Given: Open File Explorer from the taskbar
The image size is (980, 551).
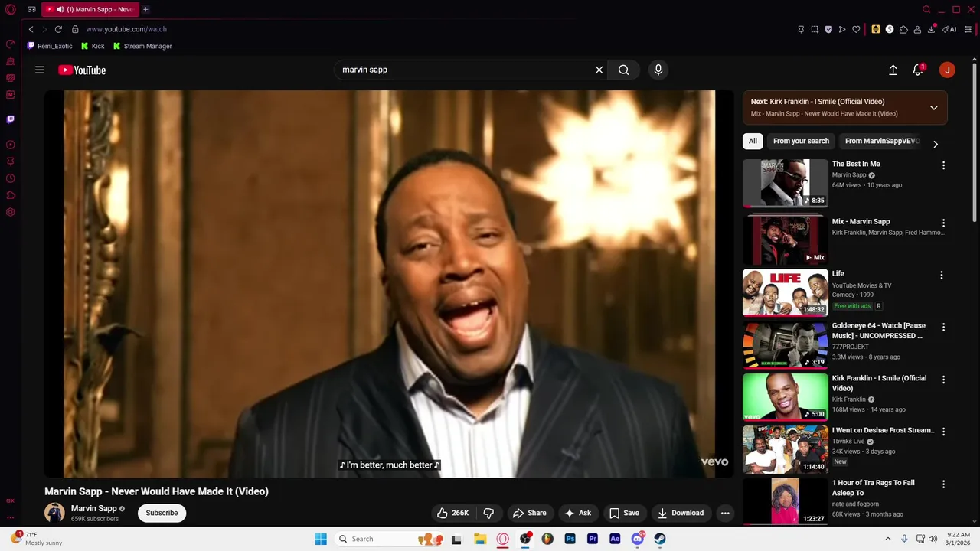Looking at the screenshot, I should [480, 539].
